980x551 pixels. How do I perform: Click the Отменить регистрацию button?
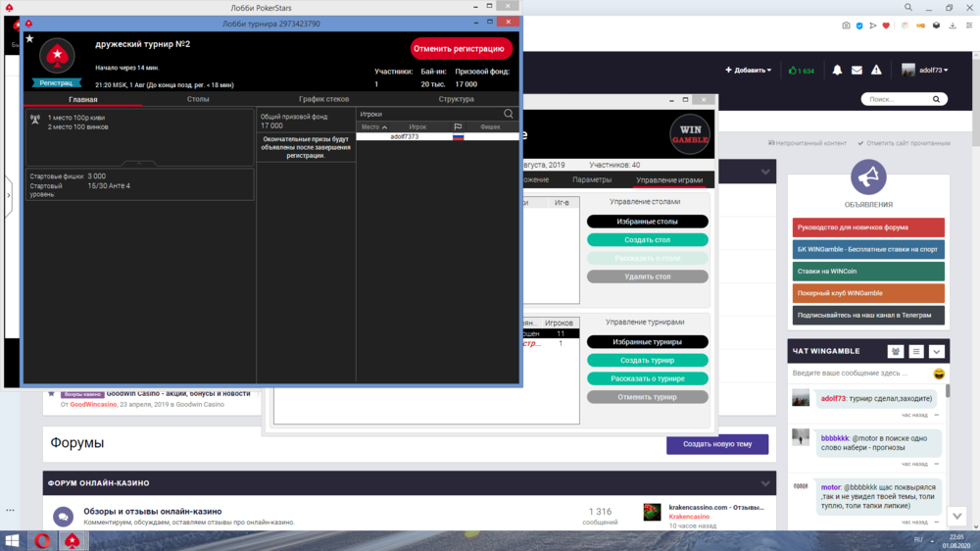point(461,48)
